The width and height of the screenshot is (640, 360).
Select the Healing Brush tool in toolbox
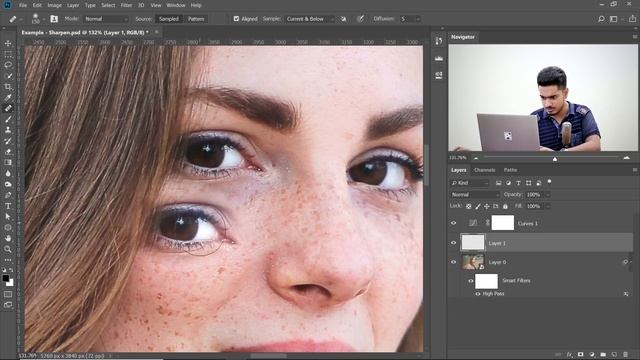[8, 108]
